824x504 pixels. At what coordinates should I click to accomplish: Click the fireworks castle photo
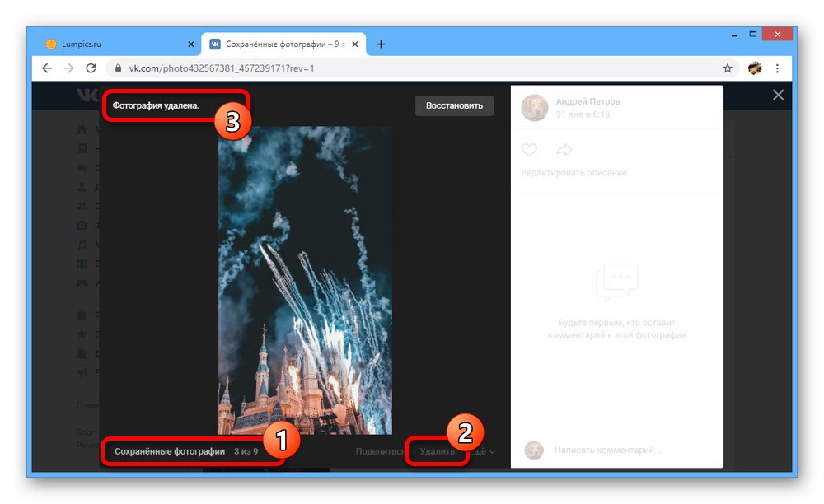tap(305, 280)
